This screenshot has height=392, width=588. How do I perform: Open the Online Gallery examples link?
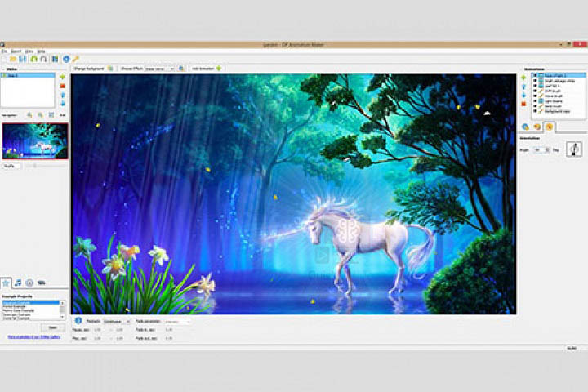coord(34,337)
